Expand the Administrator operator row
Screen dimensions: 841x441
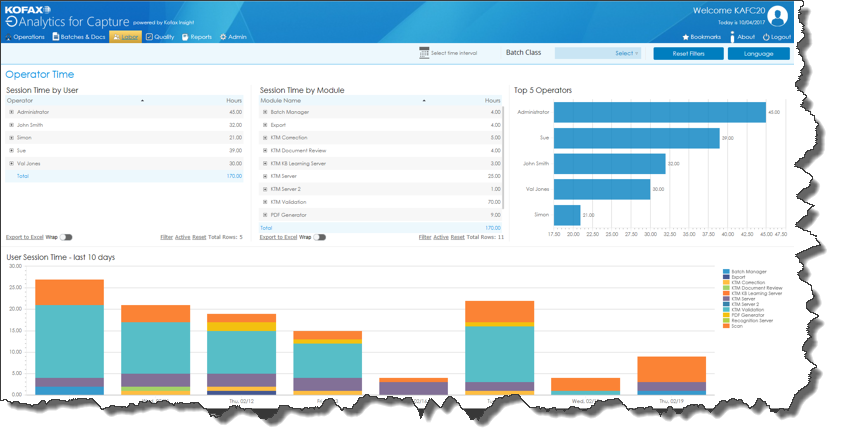click(11, 112)
